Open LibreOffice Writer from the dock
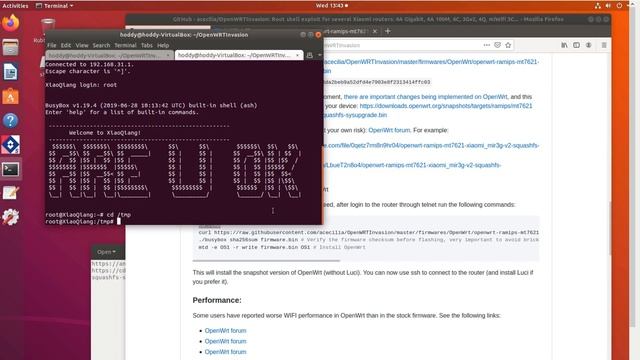The image size is (640, 360). coord(11,72)
